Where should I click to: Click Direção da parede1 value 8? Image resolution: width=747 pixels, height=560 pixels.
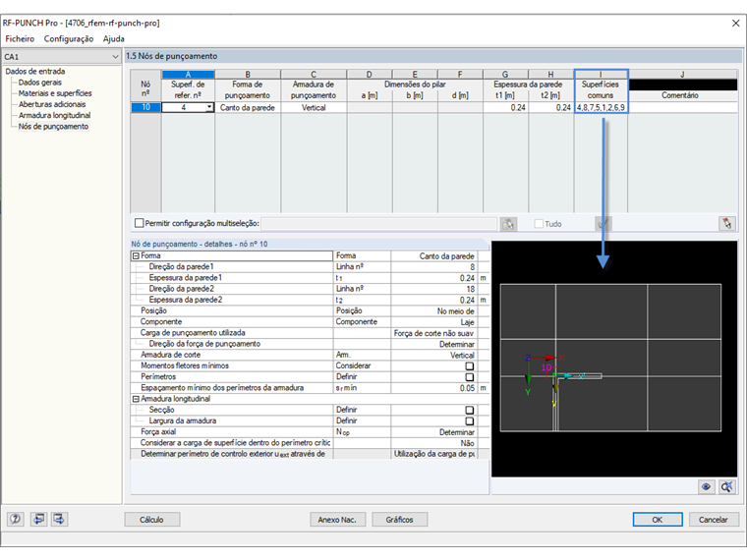(433, 267)
